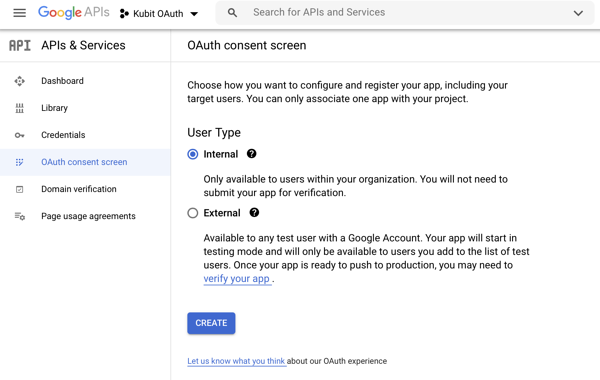Click the search magnifier icon
The height and width of the screenshot is (380, 600).
click(x=232, y=13)
